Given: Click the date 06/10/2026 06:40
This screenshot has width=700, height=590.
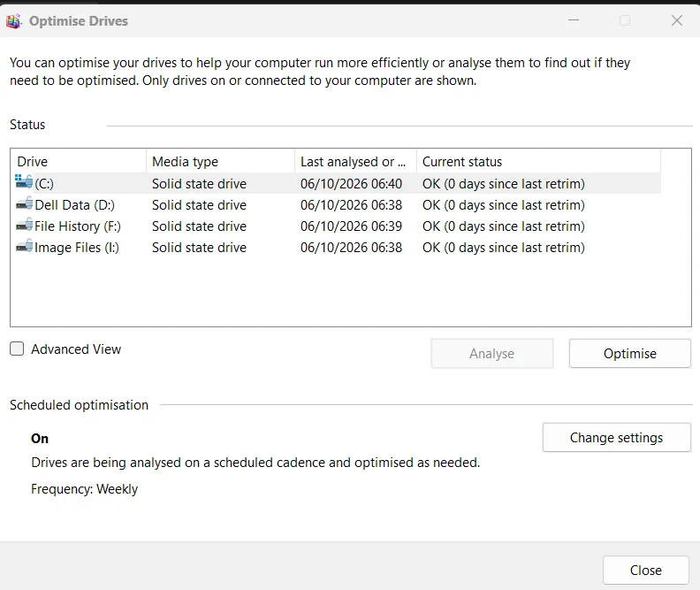Looking at the screenshot, I should 352,184.
